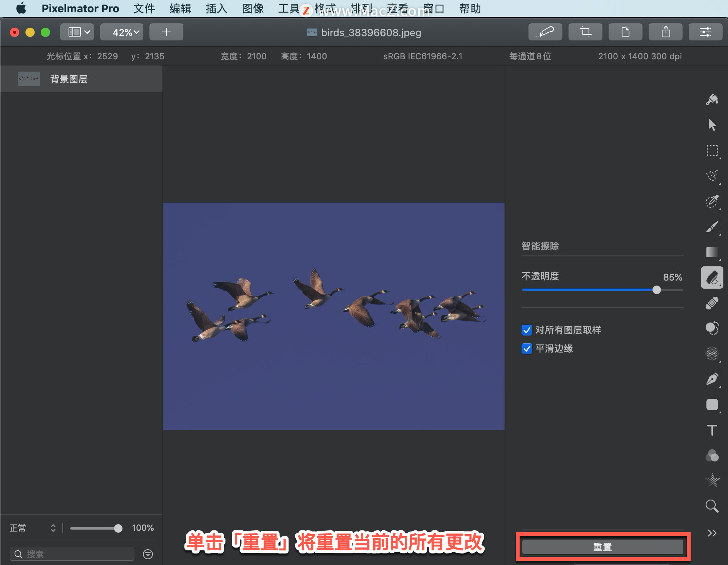Open the Apple menu
Viewport: 728px width, 565px height.
pyautogui.click(x=21, y=8)
